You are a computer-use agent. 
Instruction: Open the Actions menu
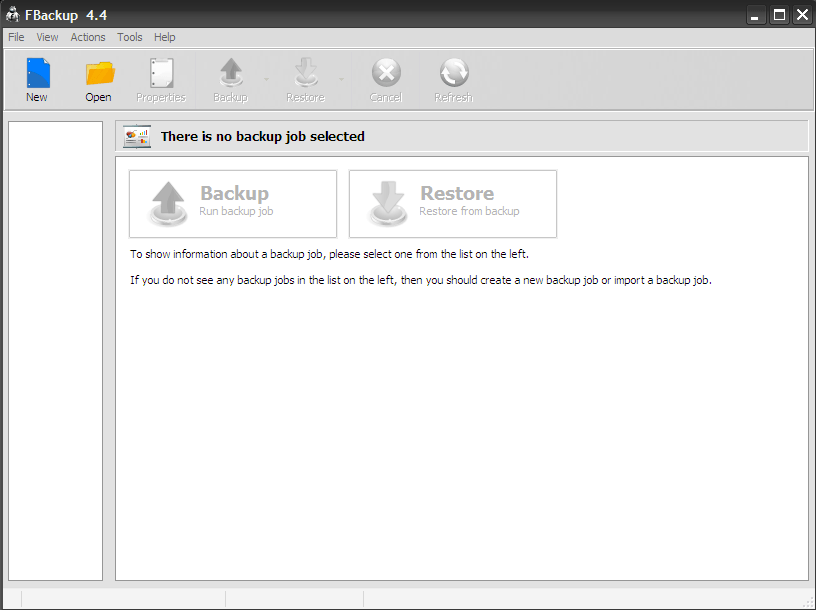(x=88, y=37)
